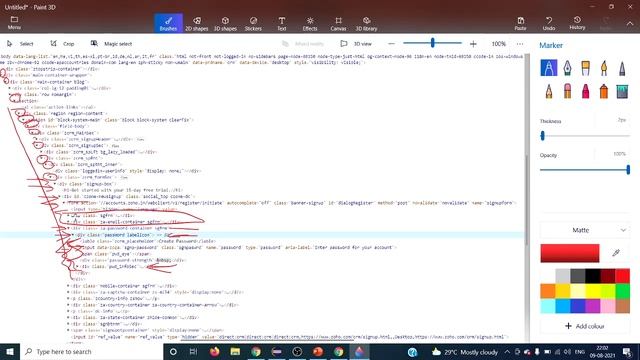Viewport: 640px width, 360px height.
Task: Open the Stickers tab
Action: 253,24
